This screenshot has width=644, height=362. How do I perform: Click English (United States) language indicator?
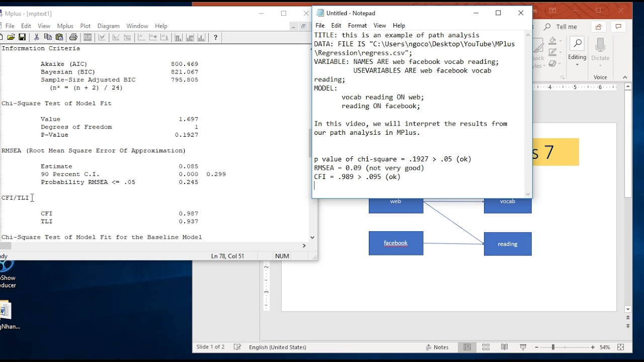[x=278, y=347]
